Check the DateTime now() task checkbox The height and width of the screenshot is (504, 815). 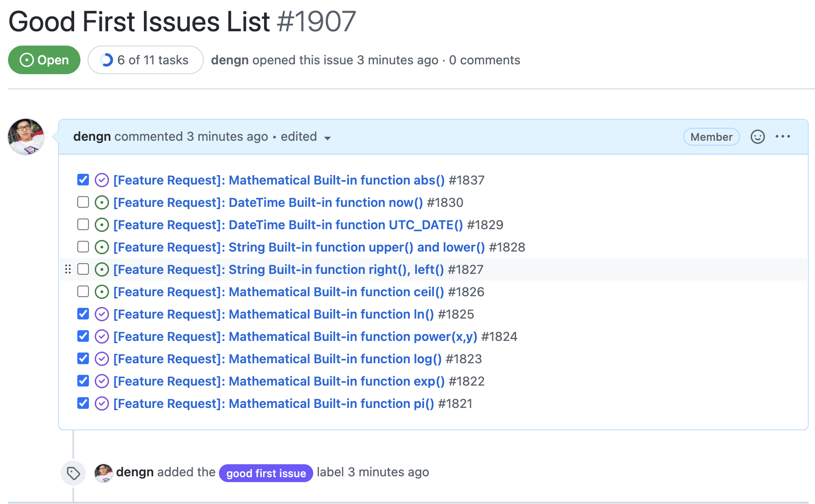83,202
